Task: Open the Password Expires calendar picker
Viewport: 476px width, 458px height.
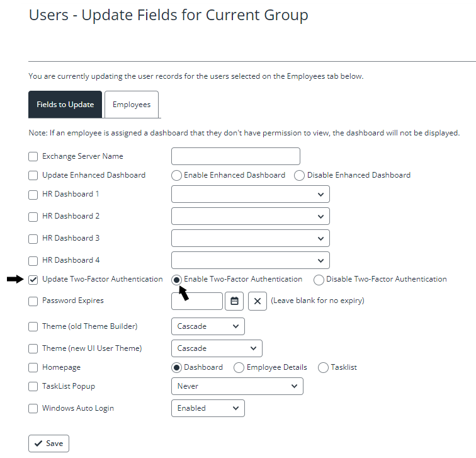Action: [234, 301]
